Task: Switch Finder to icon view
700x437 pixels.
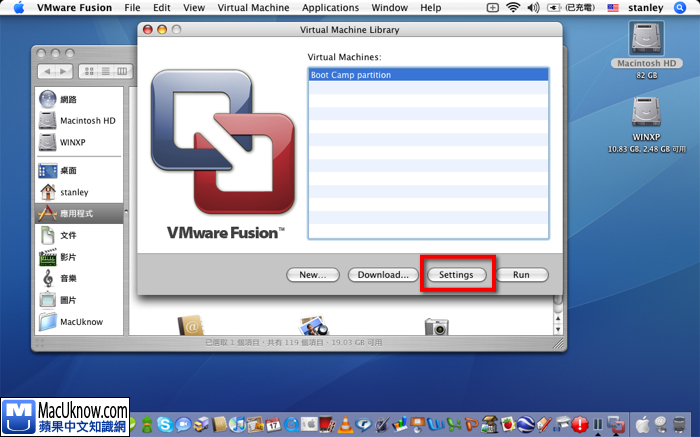Action: (88, 72)
